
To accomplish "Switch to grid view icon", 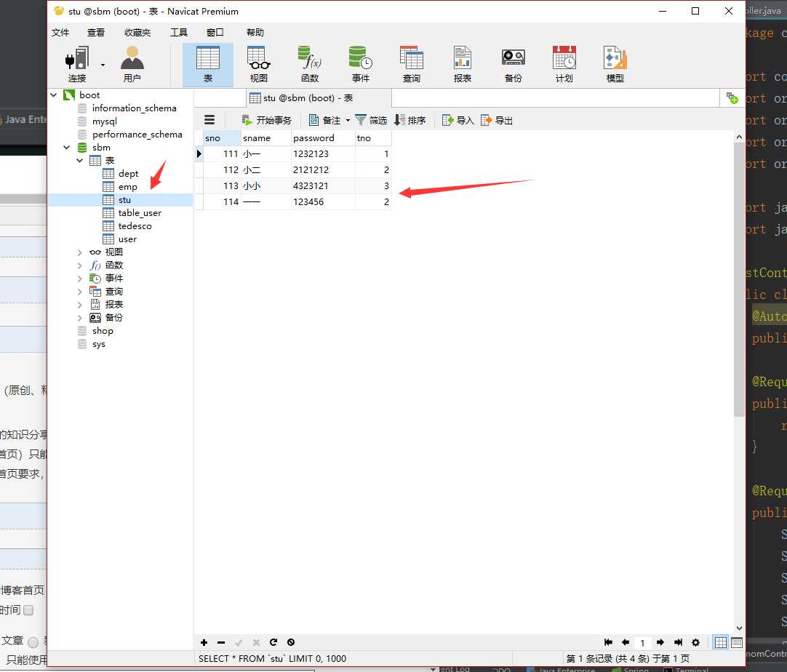I will [721, 642].
